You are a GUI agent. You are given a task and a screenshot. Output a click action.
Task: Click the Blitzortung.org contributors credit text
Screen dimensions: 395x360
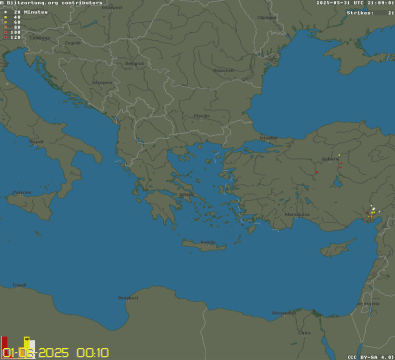(52, 3)
